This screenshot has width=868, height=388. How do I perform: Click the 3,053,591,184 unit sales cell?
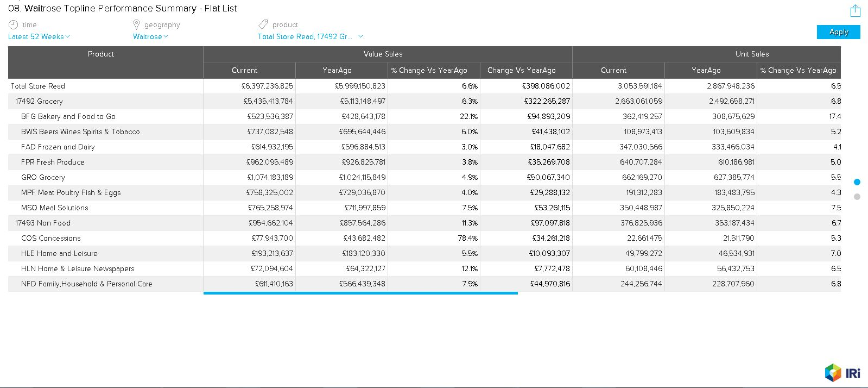point(618,86)
